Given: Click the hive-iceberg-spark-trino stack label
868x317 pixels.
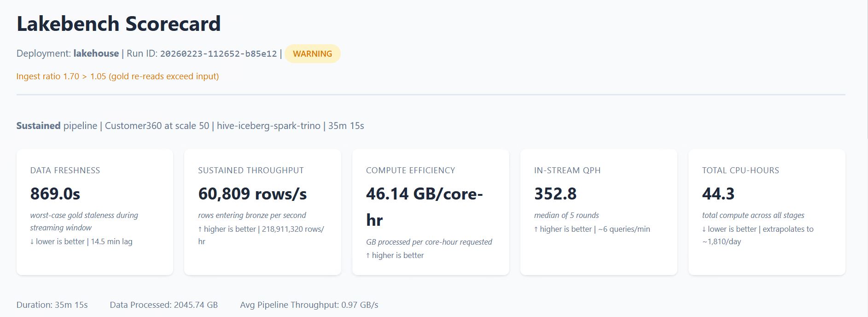Looking at the screenshot, I should [268, 126].
